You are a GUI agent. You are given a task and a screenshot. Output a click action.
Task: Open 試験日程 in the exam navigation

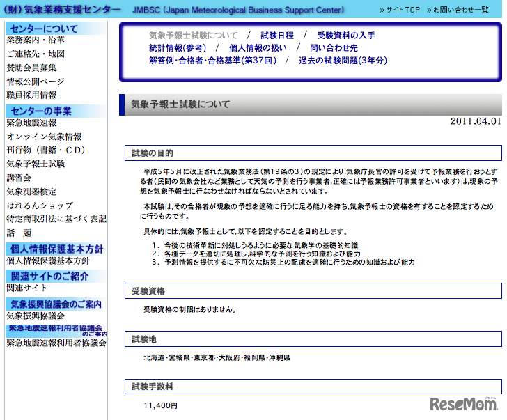(x=276, y=36)
